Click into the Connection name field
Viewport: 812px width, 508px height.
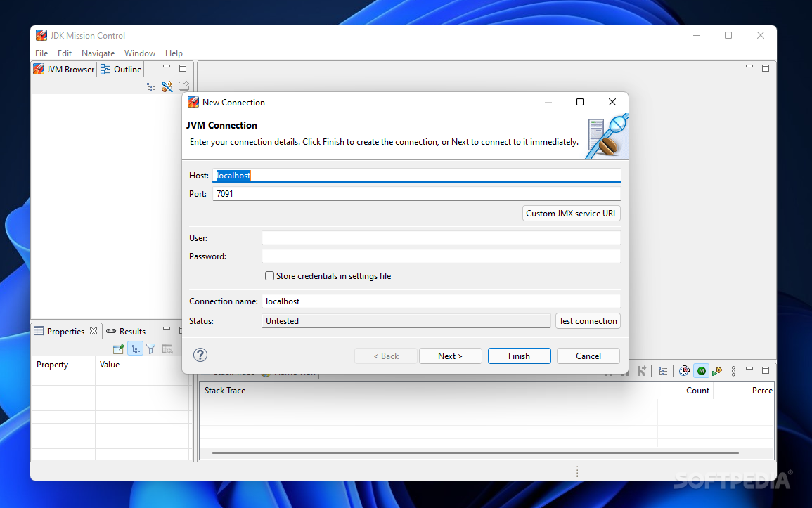[x=442, y=301]
